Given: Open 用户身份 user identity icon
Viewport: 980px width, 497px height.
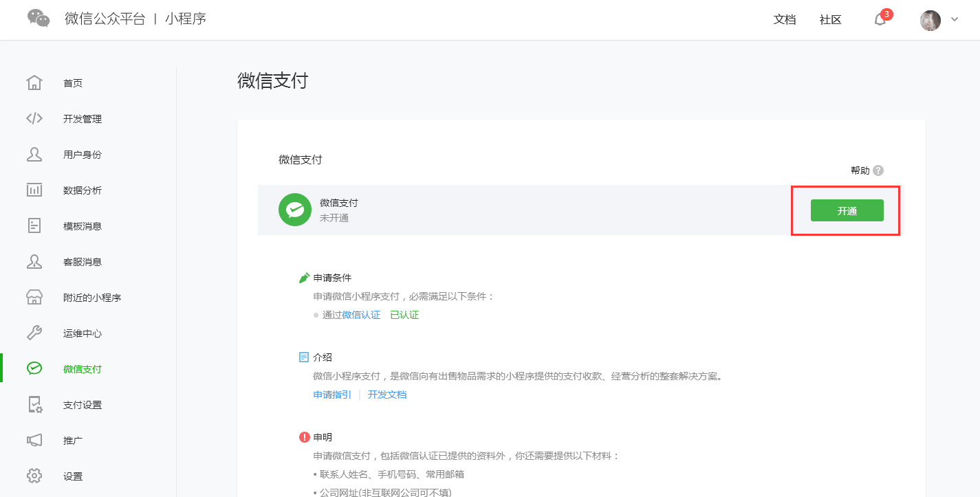Looking at the screenshot, I should pyautogui.click(x=34, y=153).
